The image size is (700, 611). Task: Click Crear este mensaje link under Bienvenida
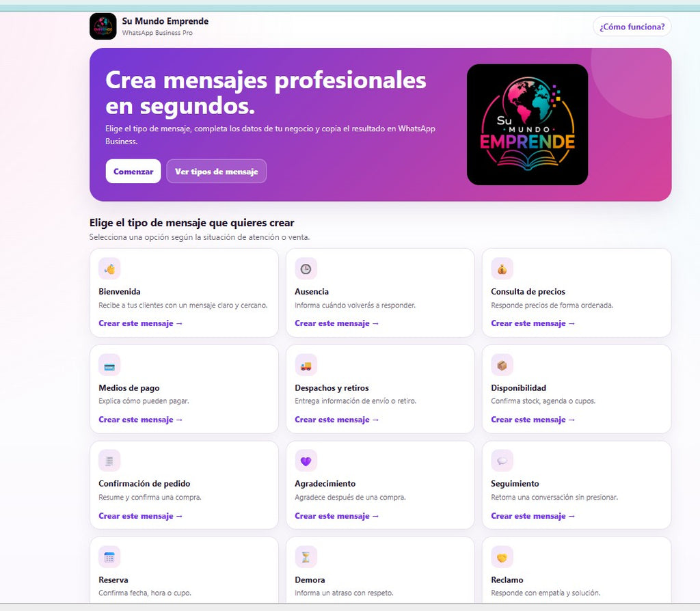(141, 323)
